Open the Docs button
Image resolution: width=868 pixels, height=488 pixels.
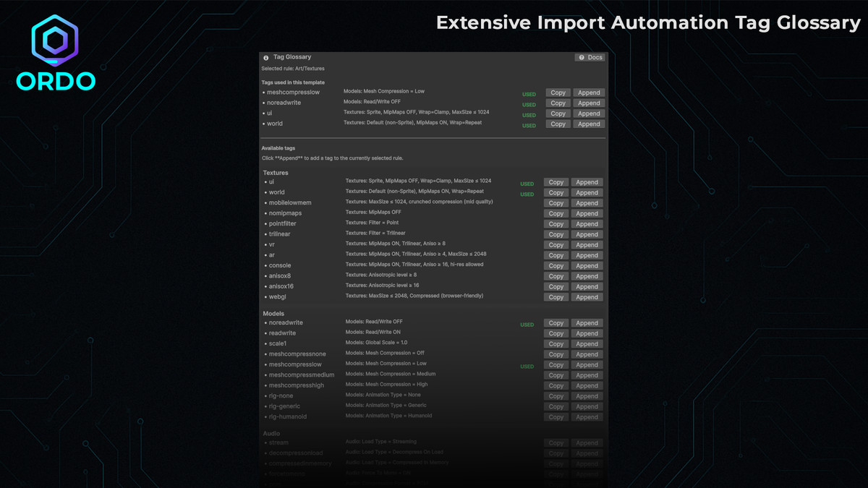click(590, 56)
